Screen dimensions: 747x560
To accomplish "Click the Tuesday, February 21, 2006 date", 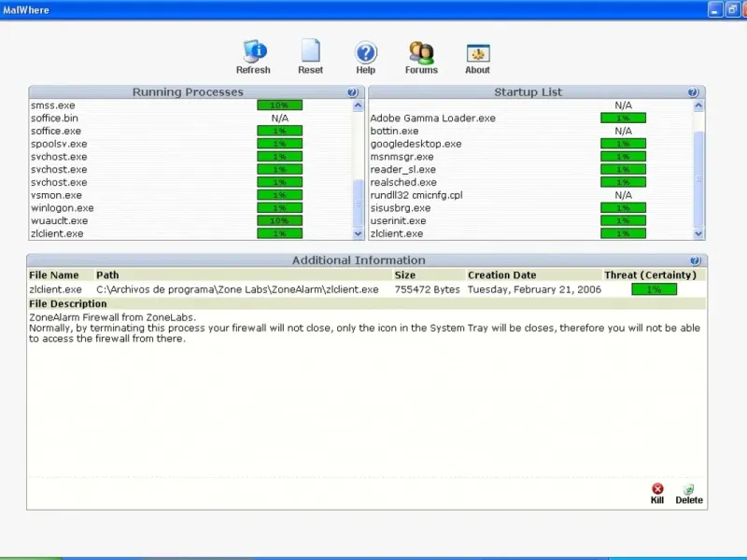I will [534, 289].
